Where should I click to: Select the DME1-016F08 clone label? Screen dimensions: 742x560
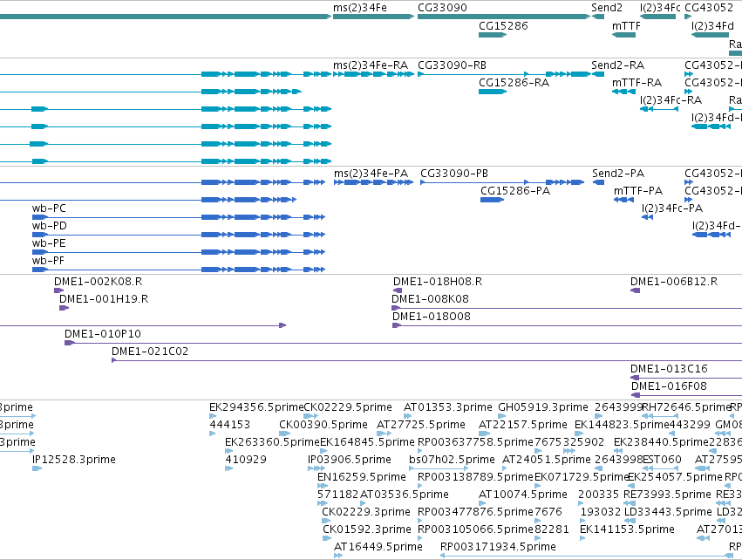(x=669, y=386)
